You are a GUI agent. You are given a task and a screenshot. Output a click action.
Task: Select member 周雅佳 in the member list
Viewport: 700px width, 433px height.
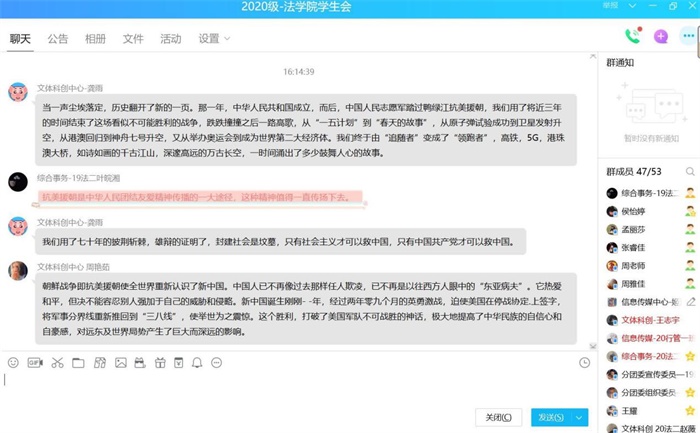651,284
